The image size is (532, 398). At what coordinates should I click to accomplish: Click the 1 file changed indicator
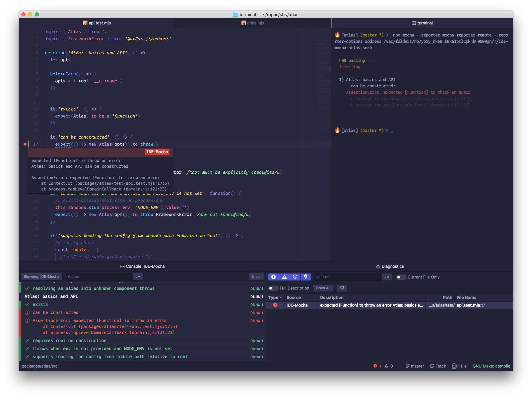pyautogui.click(x=459, y=366)
